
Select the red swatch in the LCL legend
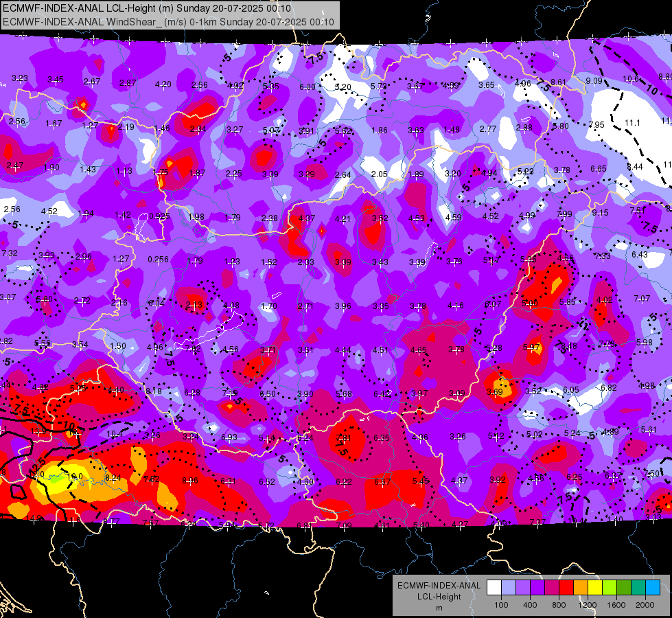566,588
